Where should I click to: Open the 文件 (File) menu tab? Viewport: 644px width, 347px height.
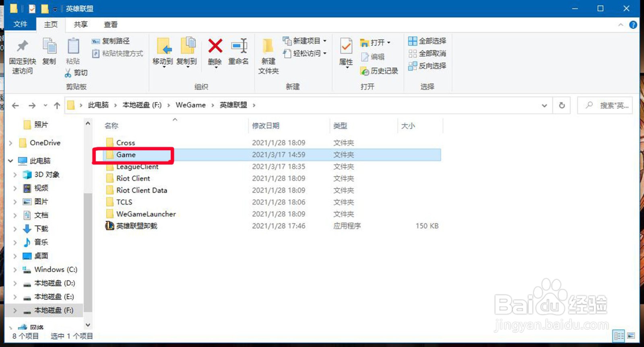click(x=20, y=24)
